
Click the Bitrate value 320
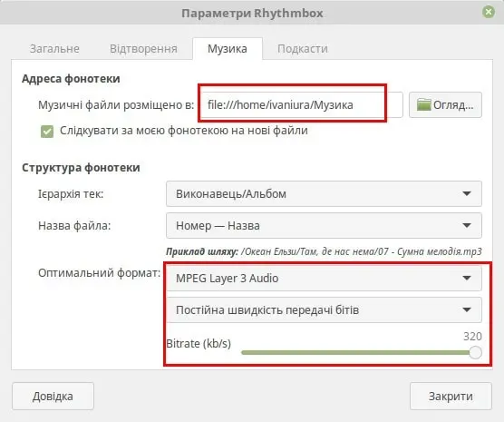coord(472,337)
